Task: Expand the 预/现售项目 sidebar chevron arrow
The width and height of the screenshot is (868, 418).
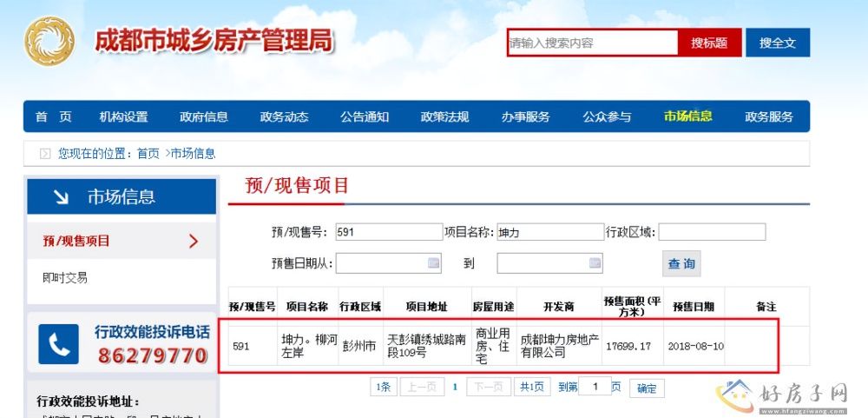Action: pos(193,241)
